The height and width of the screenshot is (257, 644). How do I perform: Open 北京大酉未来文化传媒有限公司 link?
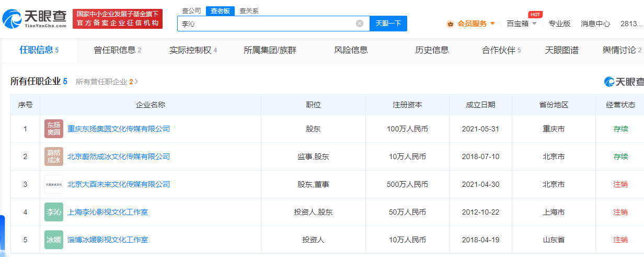tap(119, 184)
